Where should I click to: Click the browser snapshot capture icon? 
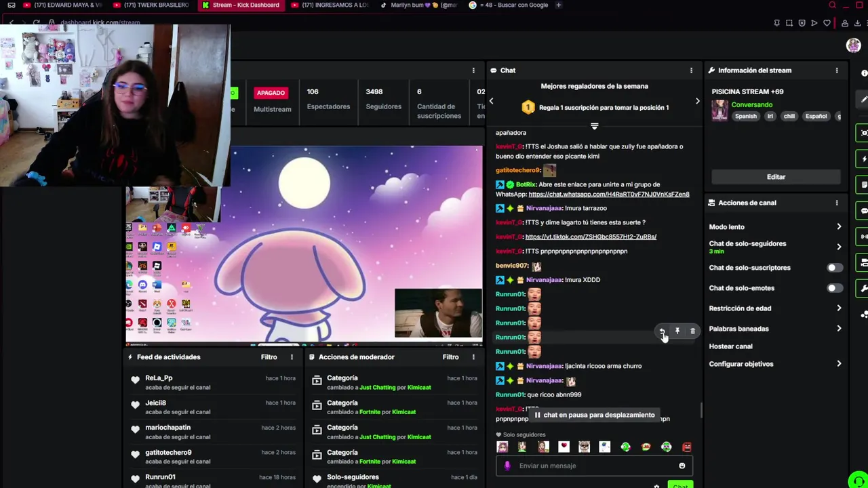(x=789, y=23)
